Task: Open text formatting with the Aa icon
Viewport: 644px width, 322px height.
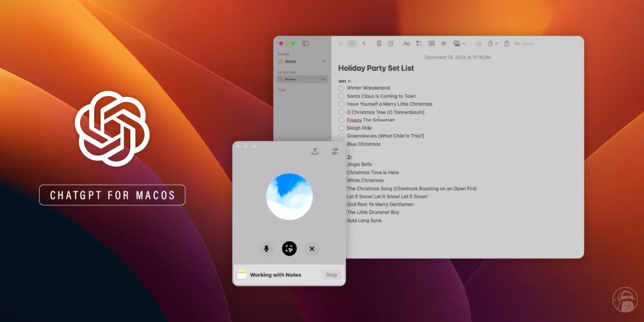Action: pos(406,43)
